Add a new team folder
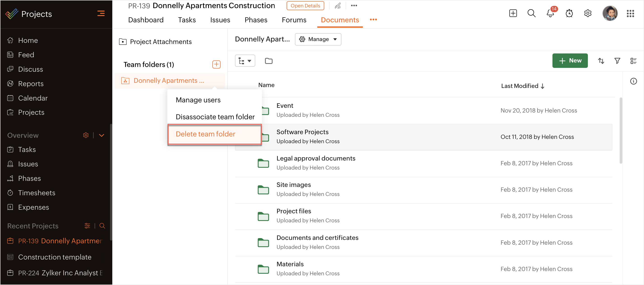Screen dimensions: 644x285 coord(216,64)
